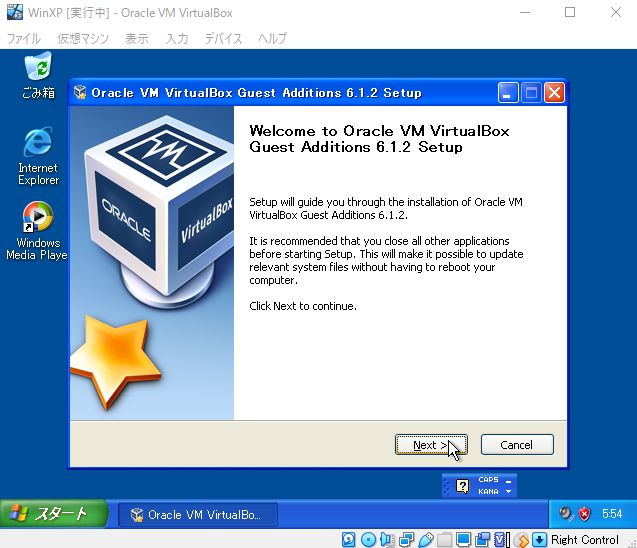
Task: Close the Guest Additions setup dialog
Action: 554,93
